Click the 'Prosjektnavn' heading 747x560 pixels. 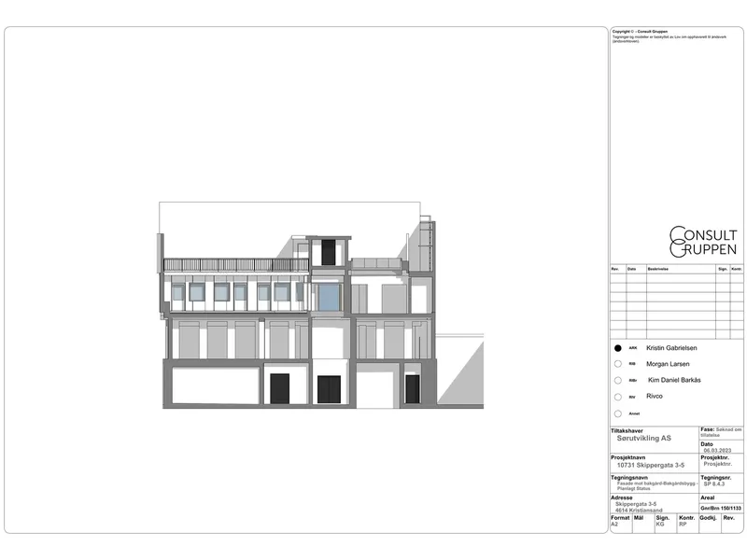[627, 457]
